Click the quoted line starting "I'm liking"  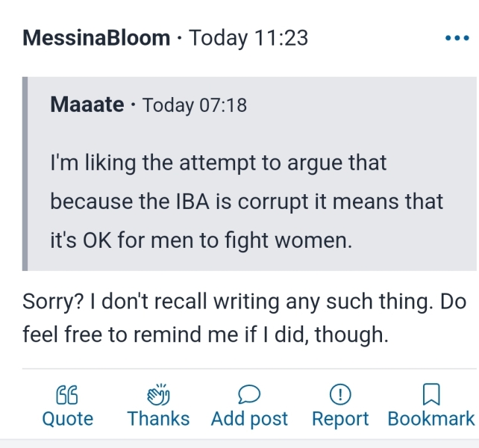[x=219, y=163]
